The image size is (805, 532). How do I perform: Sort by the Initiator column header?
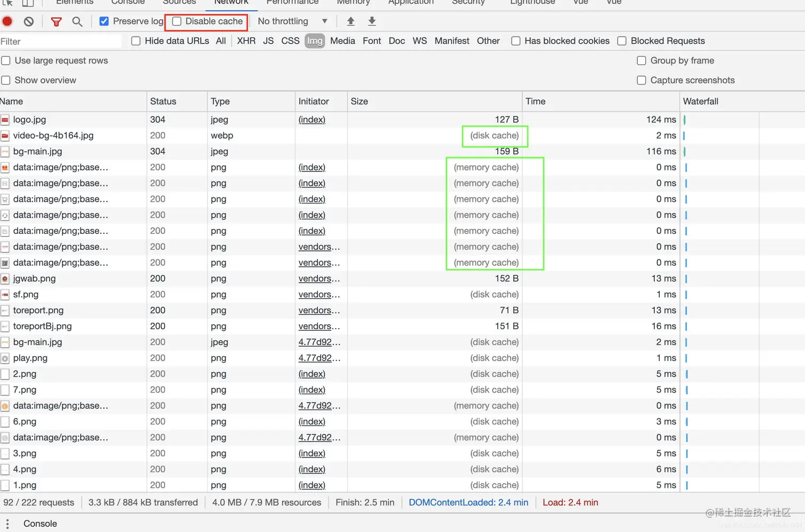(x=321, y=102)
